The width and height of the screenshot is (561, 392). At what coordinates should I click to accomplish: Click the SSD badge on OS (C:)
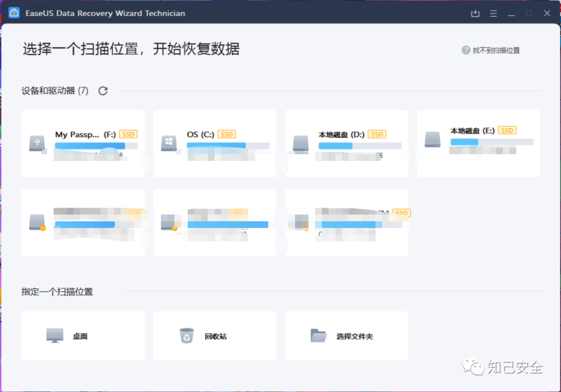tap(227, 134)
